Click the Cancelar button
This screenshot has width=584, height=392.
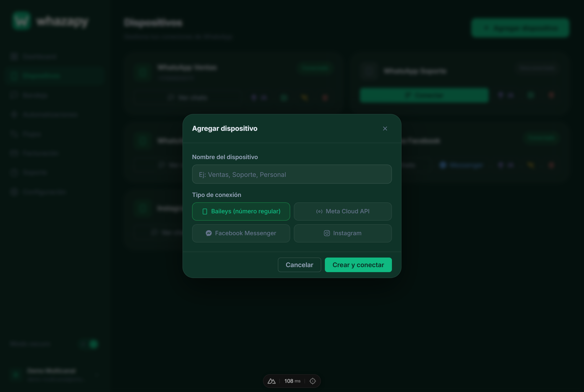pyautogui.click(x=299, y=265)
